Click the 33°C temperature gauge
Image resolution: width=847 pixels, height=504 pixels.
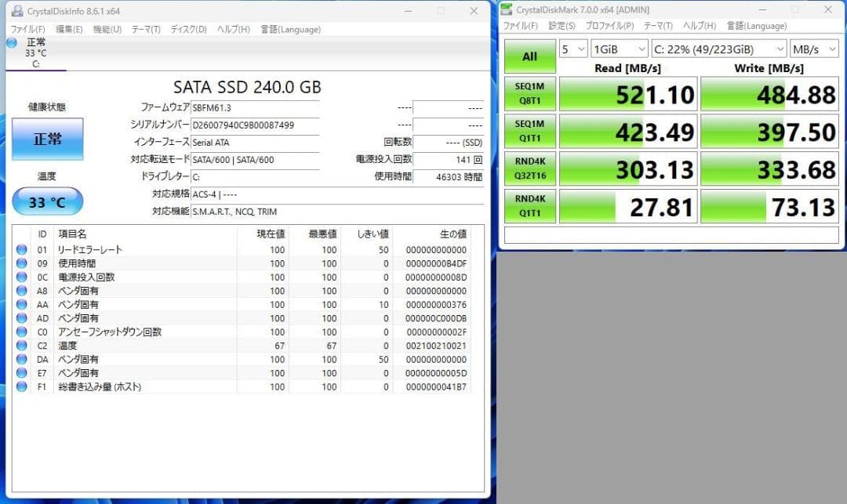(48, 201)
